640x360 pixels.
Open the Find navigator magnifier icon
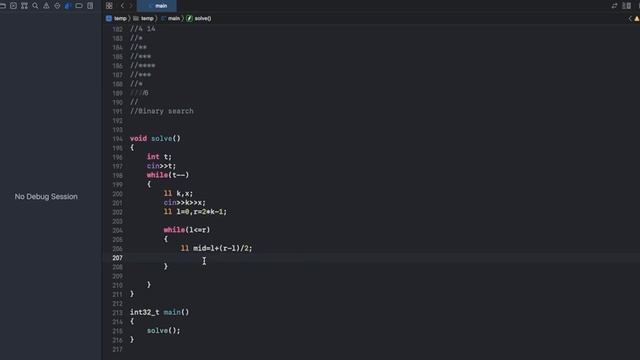click(x=36, y=6)
